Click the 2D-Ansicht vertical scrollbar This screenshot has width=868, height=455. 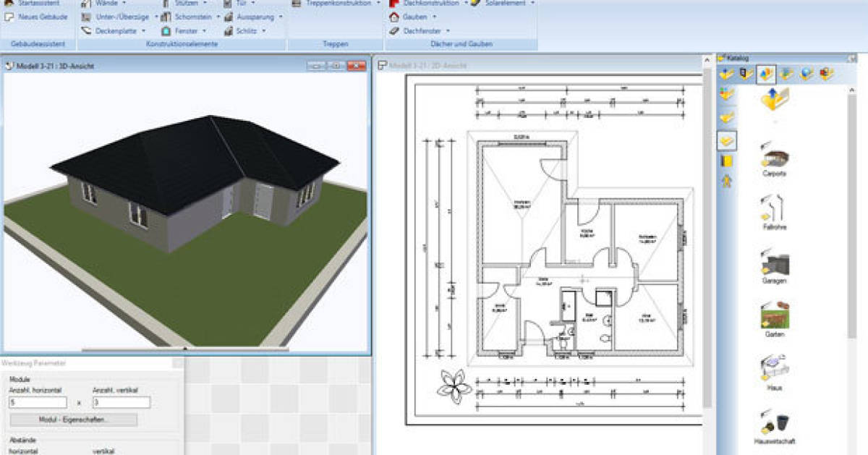(707, 246)
